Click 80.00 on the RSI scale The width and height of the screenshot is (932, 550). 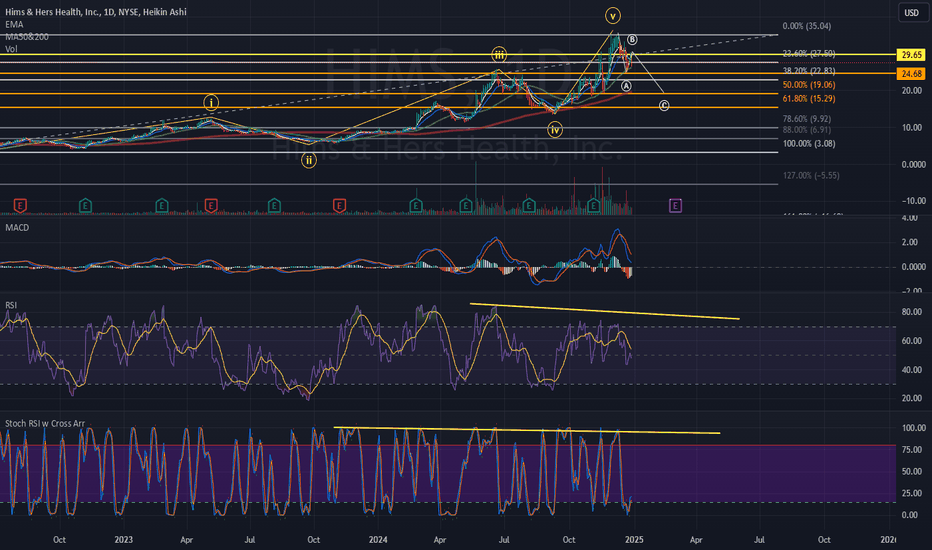click(914, 312)
